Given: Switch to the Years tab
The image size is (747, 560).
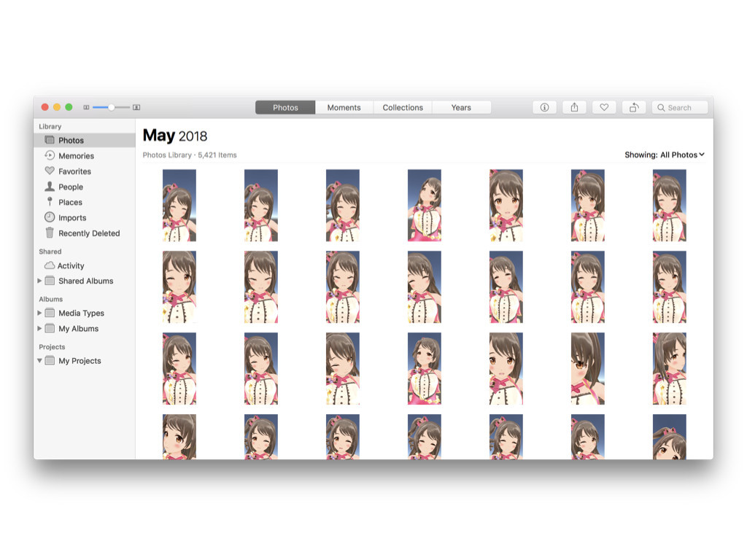Looking at the screenshot, I should pyautogui.click(x=461, y=108).
